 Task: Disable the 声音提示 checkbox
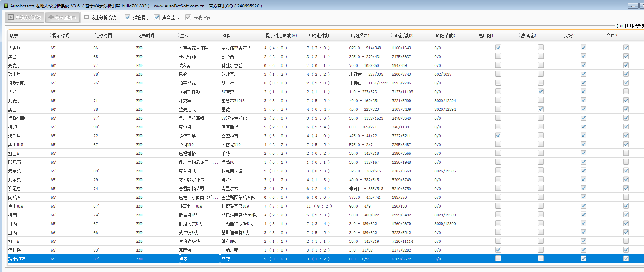[x=157, y=17]
